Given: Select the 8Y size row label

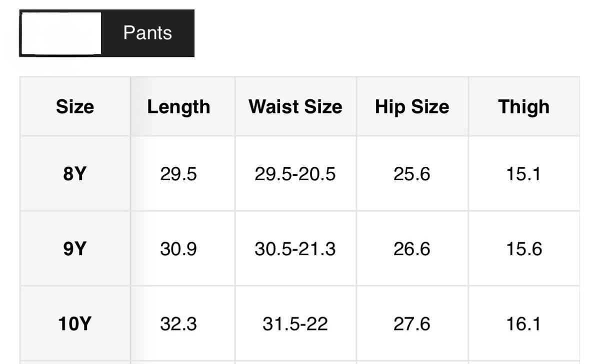Looking at the screenshot, I should pyautogui.click(x=75, y=174).
